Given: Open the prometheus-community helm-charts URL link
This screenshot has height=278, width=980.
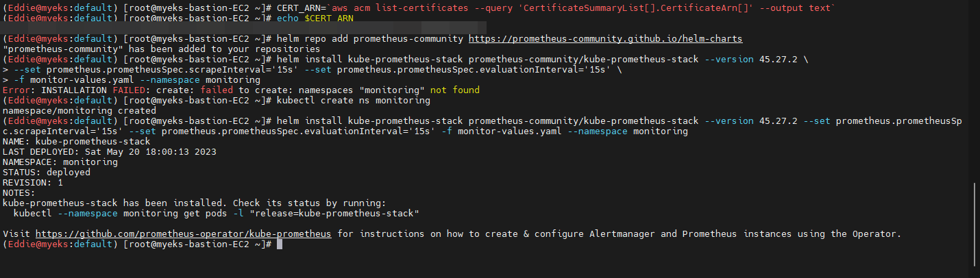Looking at the screenshot, I should [x=605, y=39].
